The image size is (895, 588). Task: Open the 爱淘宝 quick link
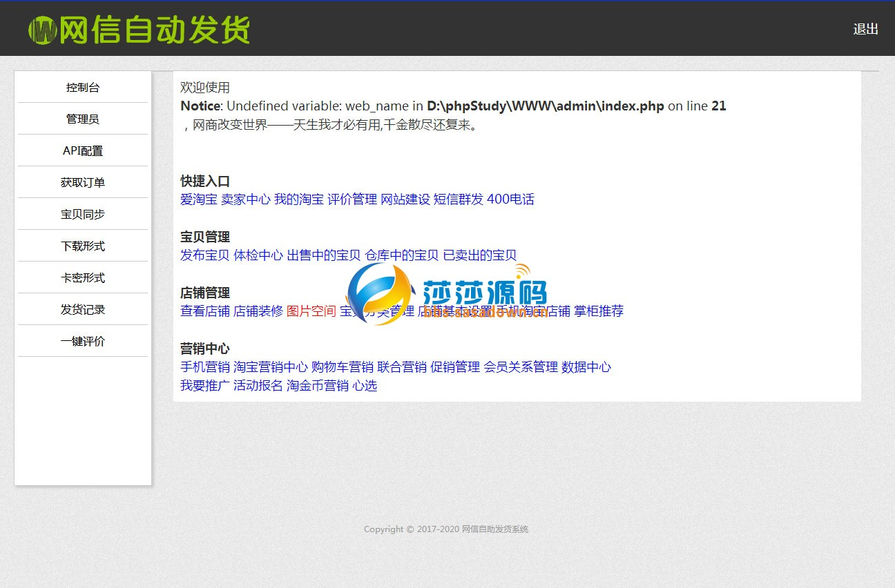(x=199, y=199)
